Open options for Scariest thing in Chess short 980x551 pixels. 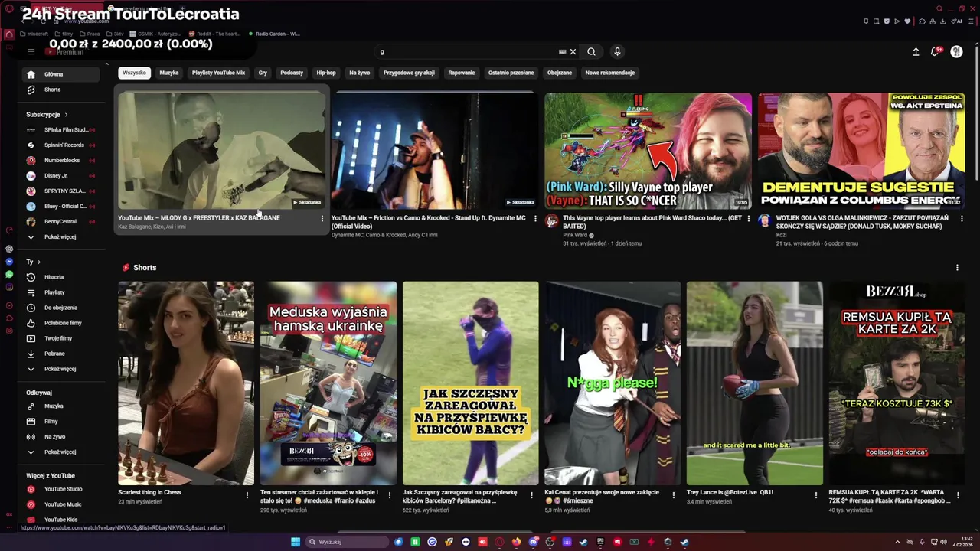pos(247,495)
